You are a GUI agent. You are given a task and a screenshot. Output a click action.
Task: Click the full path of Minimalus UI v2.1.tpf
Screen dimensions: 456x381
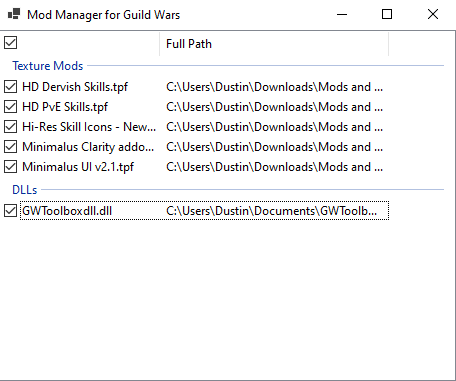click(x=274, y=167)
